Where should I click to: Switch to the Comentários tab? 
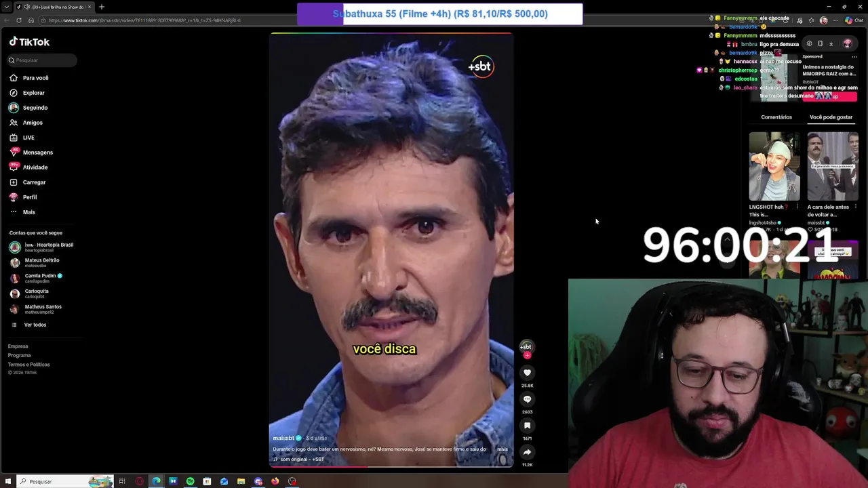coord(776,117)
